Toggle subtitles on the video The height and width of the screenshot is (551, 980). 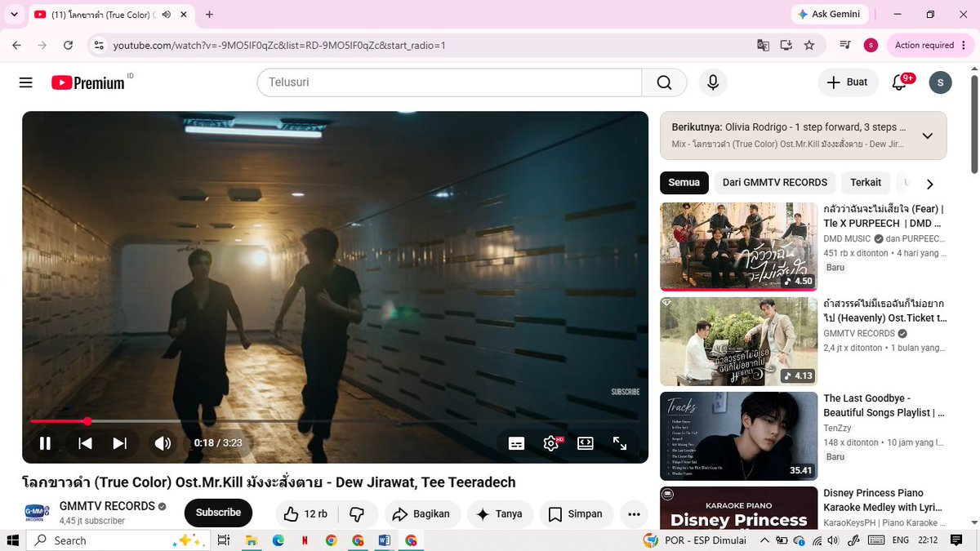click(x=516, y=443)
